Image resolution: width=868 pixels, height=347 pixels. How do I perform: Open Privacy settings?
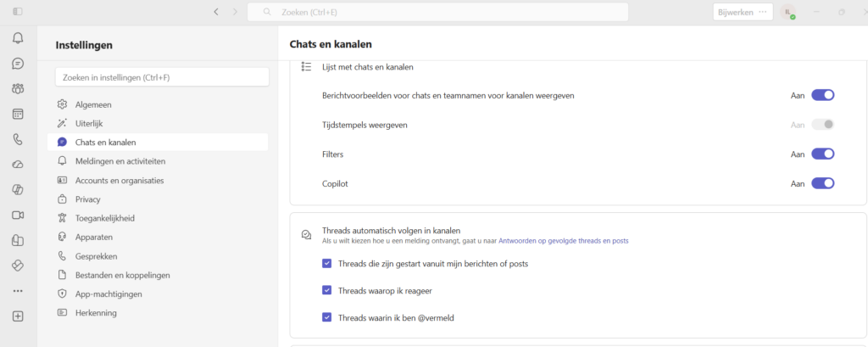[158, 199]
